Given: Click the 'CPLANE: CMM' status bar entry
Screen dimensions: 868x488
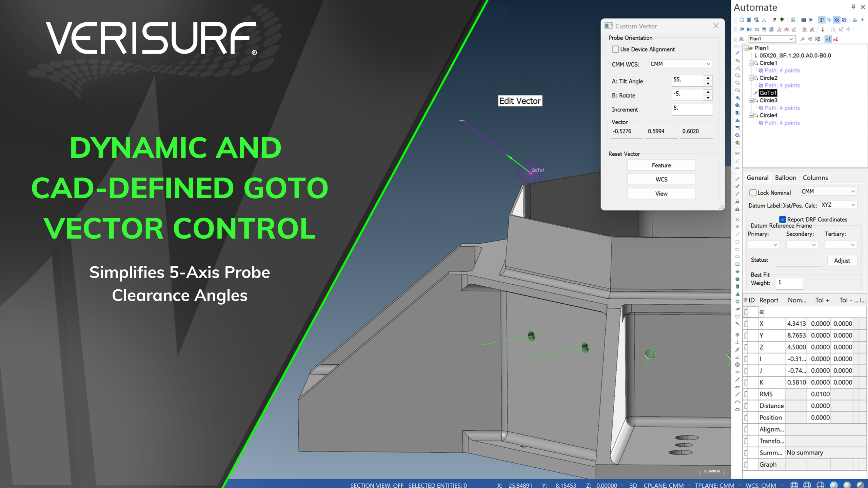Looking at the screenshot, I should click(663, 485).
